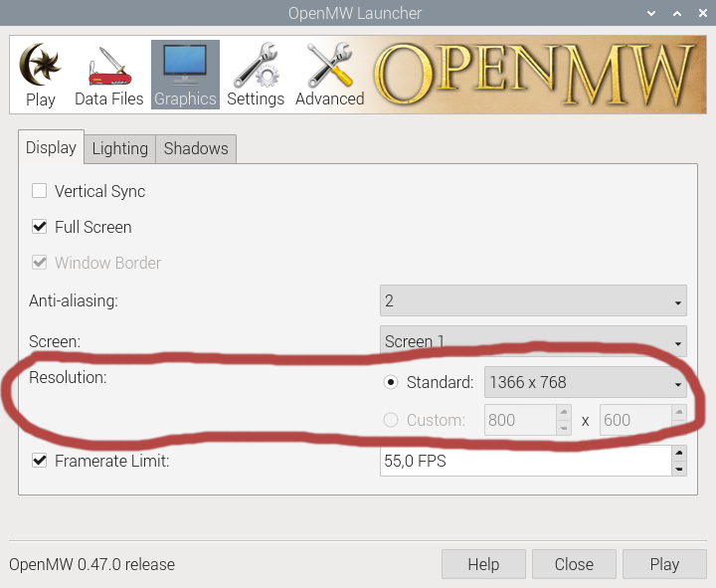Decrease framerate limit with down arrow

pyautogui.click(x=679, y=469)
